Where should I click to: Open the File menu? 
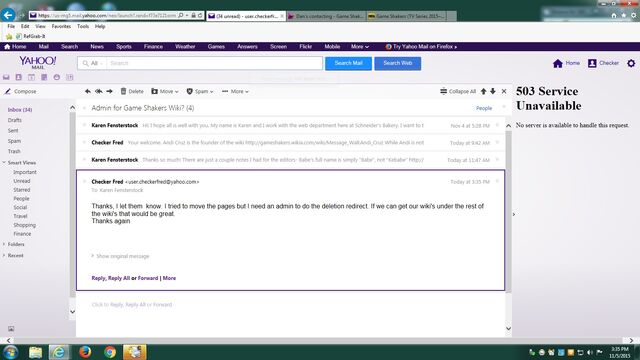(x=11, y=26)
